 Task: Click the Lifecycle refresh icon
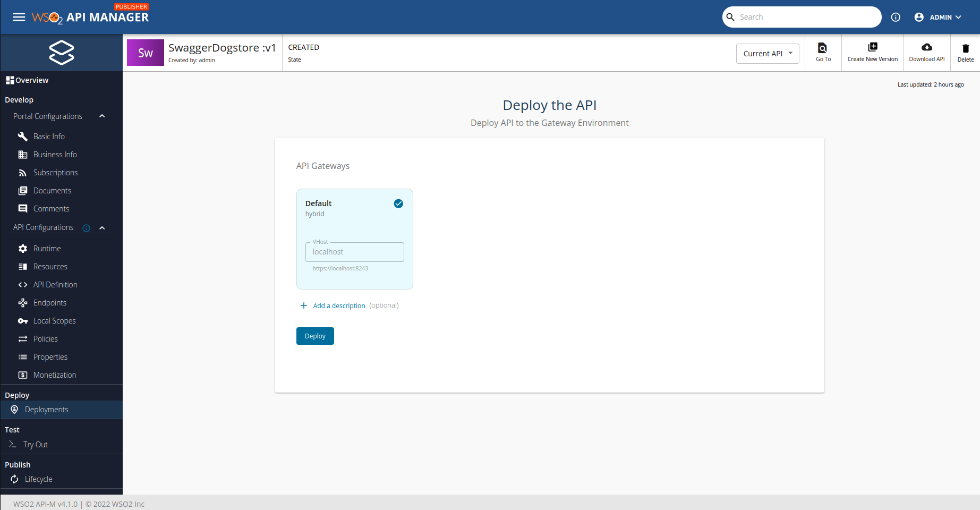(x=14, y=479)
